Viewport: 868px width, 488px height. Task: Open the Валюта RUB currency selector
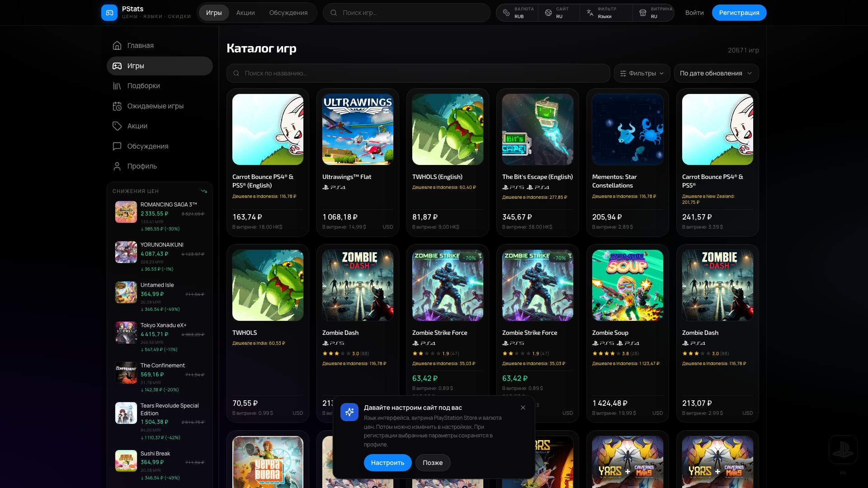click(518, 13)
